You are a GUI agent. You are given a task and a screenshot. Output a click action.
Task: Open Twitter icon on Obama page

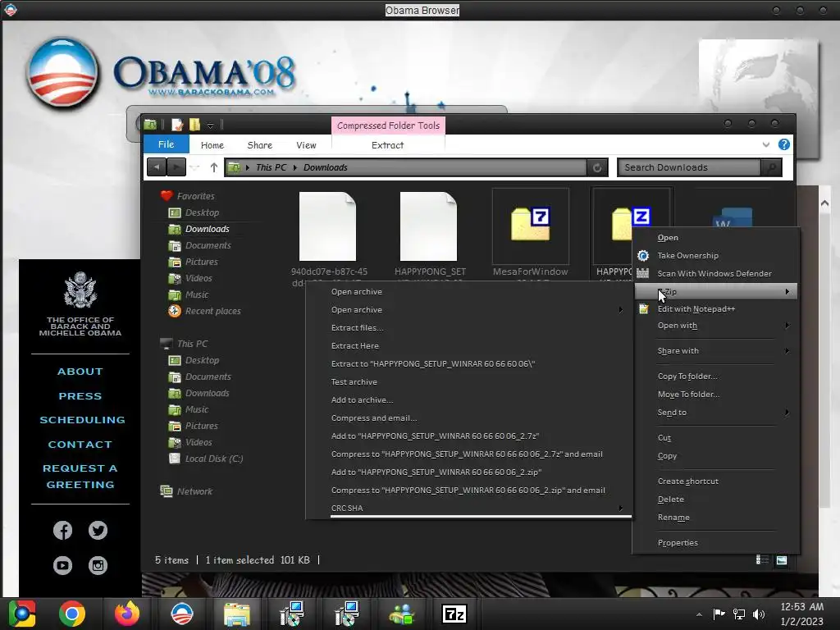[98, 531]
